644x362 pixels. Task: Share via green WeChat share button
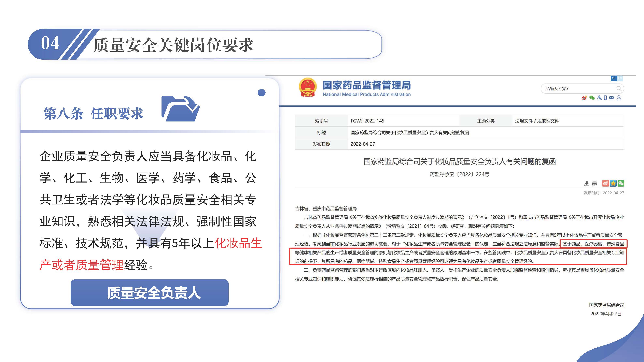tap(621, 183)
